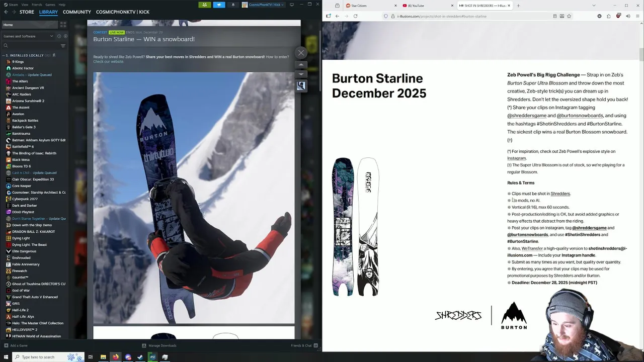Image resolution: width=644 pixels, height=362 pixels.
Task: Click site security shield icon in address bar
Action: (386, 16)
